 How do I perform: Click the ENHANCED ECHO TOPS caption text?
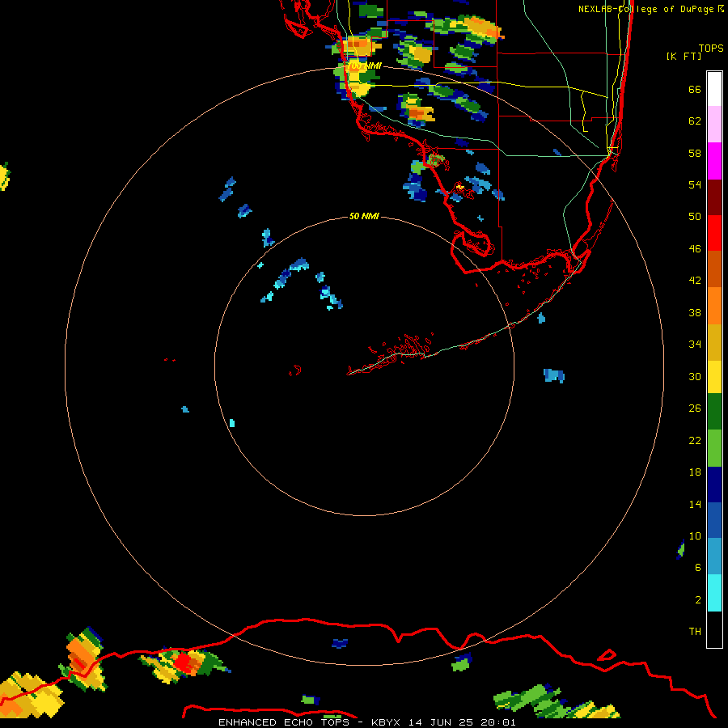pos(284,722)
